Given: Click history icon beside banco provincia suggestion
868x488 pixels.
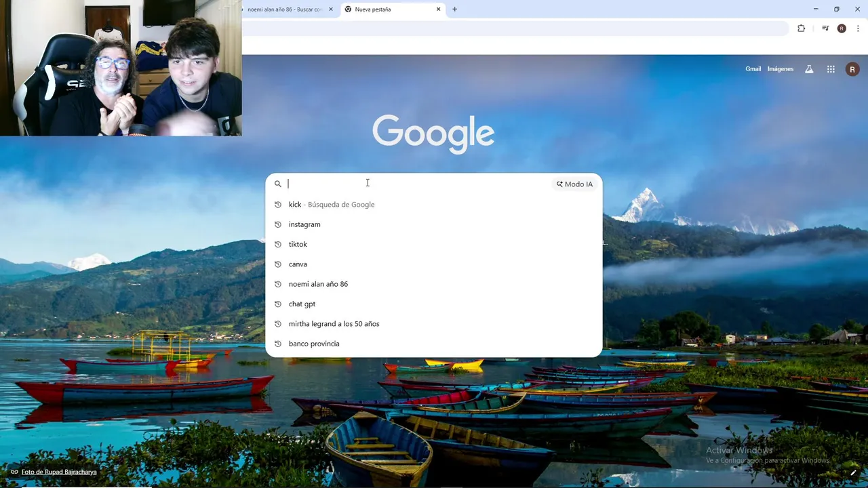Looking at the screenshot, I should (277, 344).
